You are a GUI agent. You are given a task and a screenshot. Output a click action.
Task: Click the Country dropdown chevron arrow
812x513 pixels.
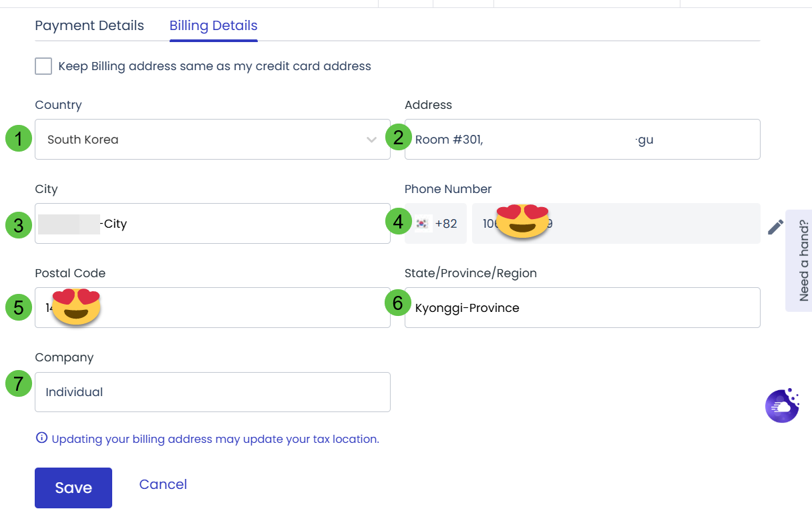372,140
